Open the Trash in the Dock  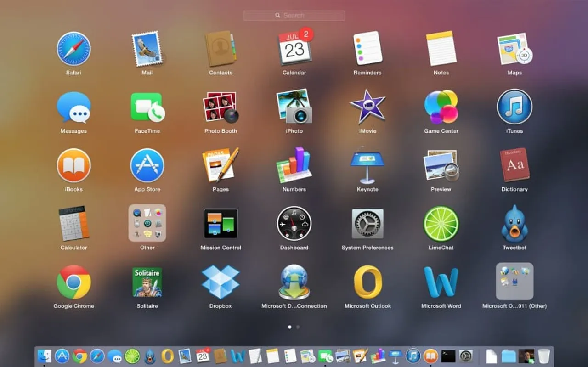coord(544,356)
